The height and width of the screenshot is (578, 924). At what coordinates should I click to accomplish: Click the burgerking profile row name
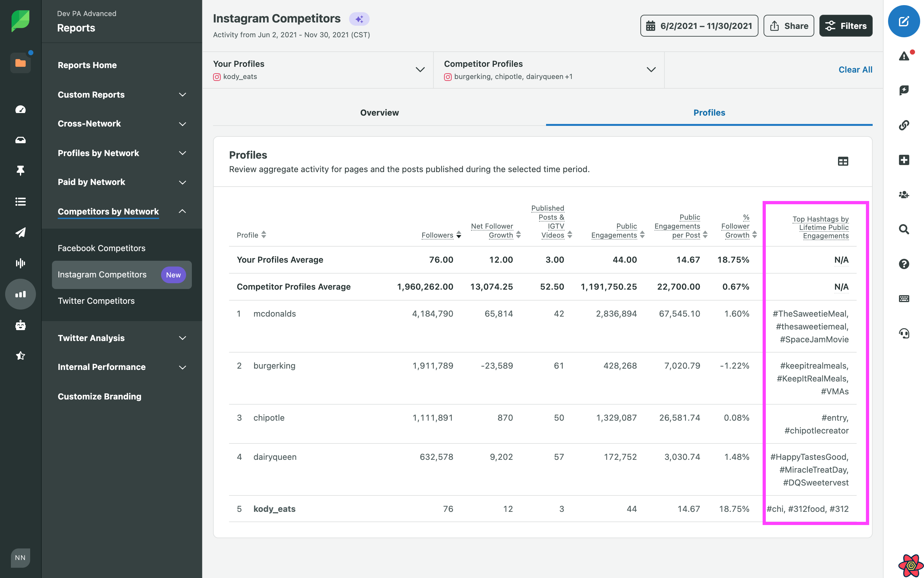click(274, 365)
